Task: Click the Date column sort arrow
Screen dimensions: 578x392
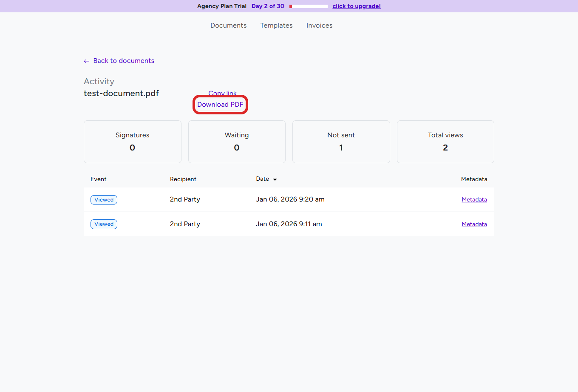Action: click(x=275, y=179)
